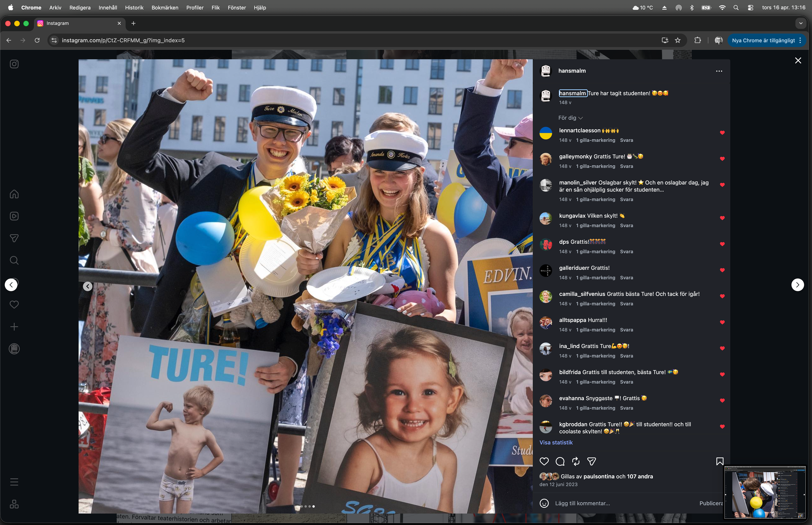
Task: Reply to galleymonky's comment with Svara
Action: pos(626,166)
